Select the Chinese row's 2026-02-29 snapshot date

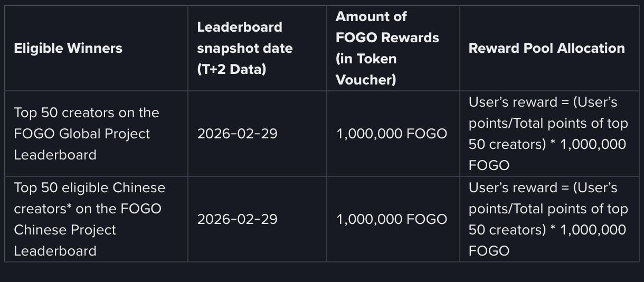click(237, 219)
